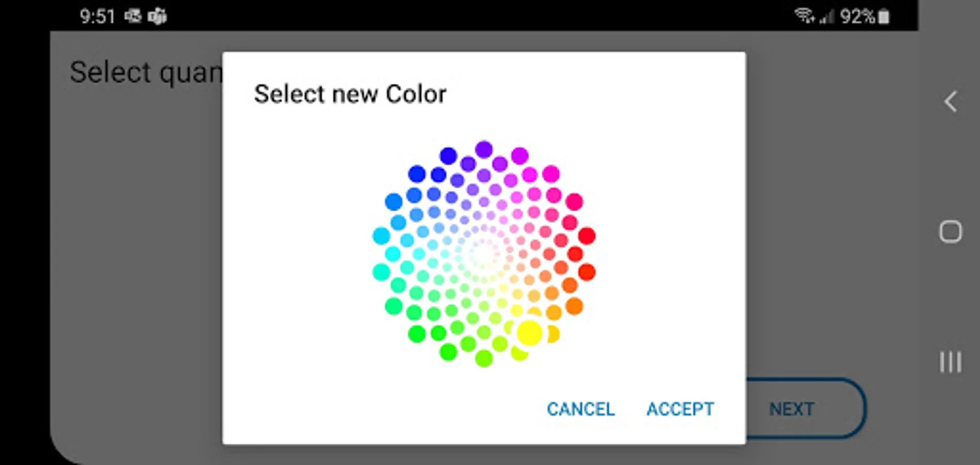Pick the cyan dot on far left edge
Image resolution: width=980 pixels, height=465 pixels.
pos(381,236)
